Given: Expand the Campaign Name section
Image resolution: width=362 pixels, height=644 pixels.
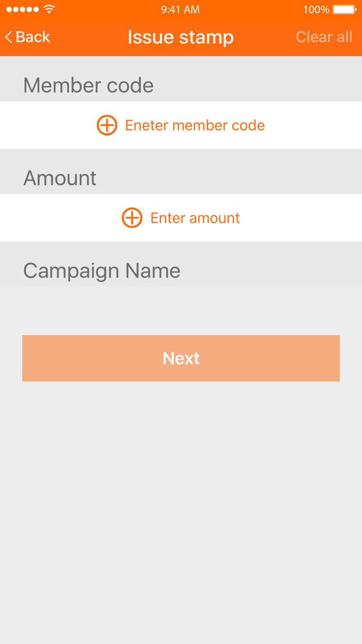Looking at the screenshot, I should 101,270.
